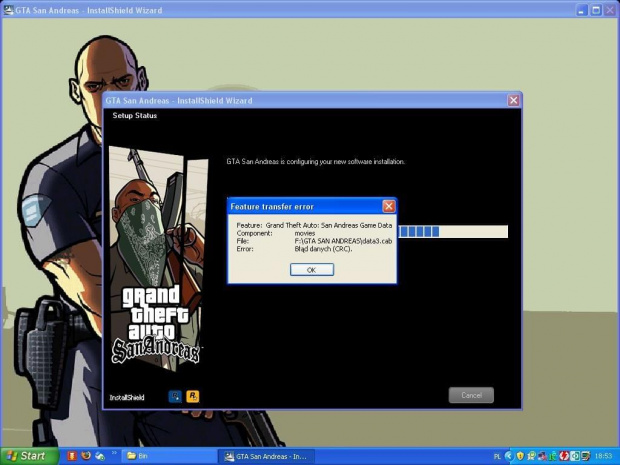Click the background wizard's title bar icon
This screenshot has width=620, height=465.
8,10
